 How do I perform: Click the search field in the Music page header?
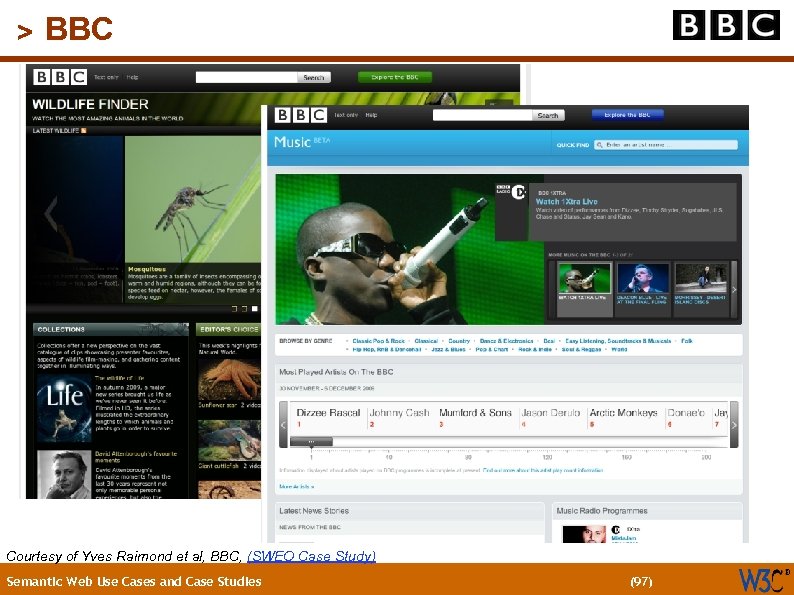point(483,115)
